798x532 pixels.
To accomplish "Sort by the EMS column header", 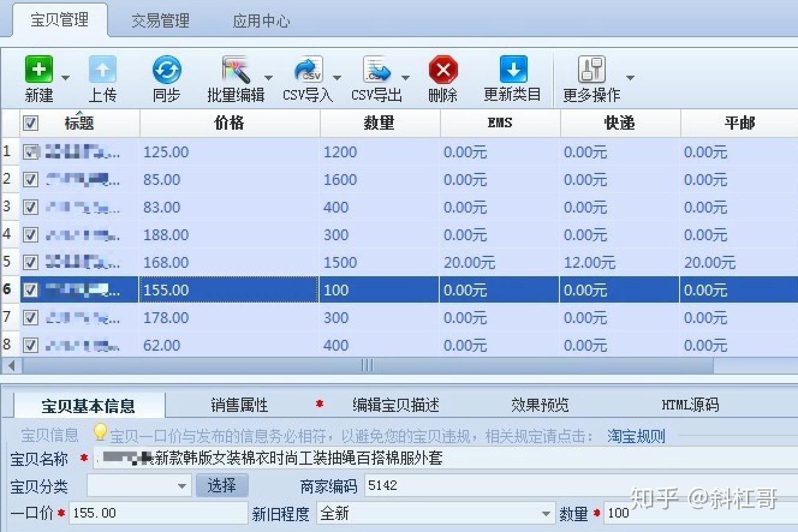I will pos(500,123).
